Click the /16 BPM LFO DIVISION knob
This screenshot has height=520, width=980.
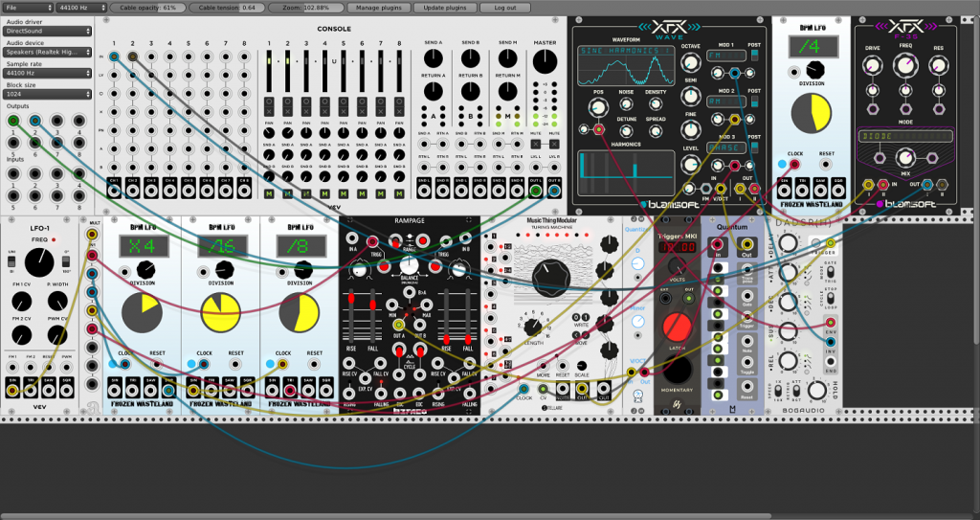point(224,270)
